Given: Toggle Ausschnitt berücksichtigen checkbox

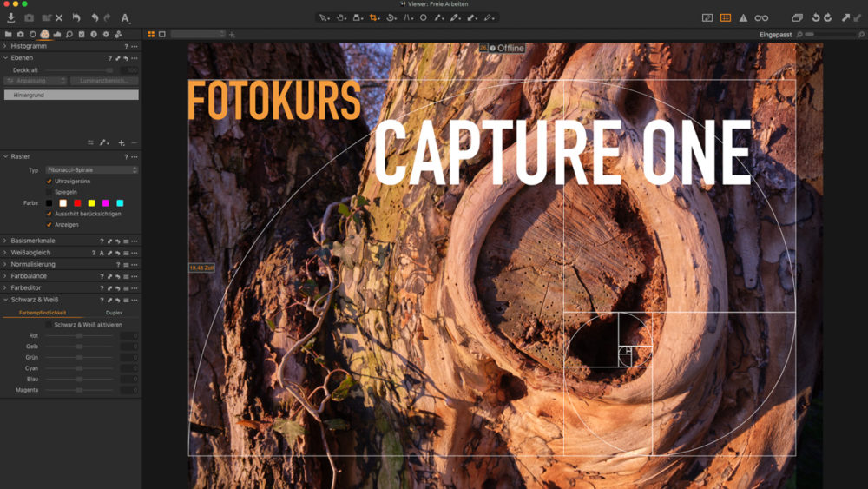Looking at the screenshot, I should [x=49, y=214].
